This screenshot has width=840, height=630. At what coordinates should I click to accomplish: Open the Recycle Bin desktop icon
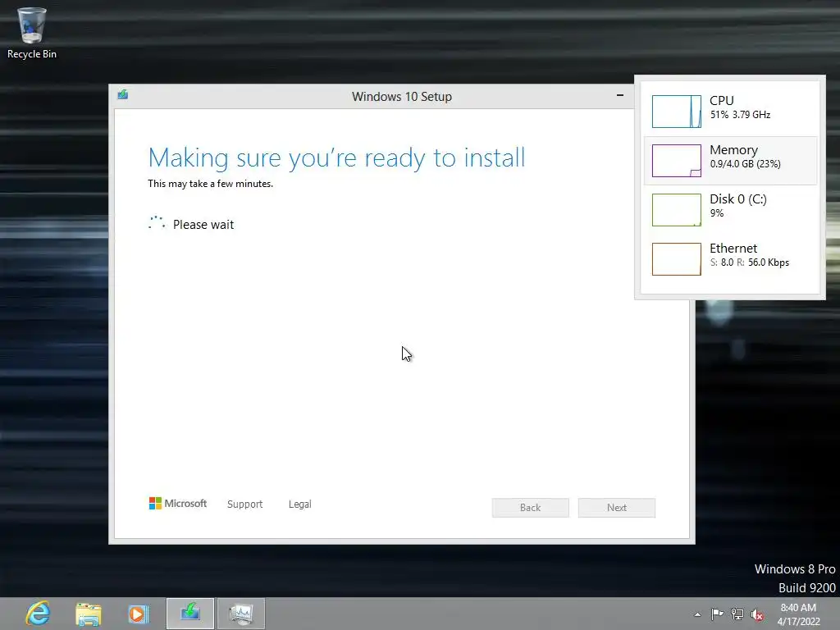(32, 33)
